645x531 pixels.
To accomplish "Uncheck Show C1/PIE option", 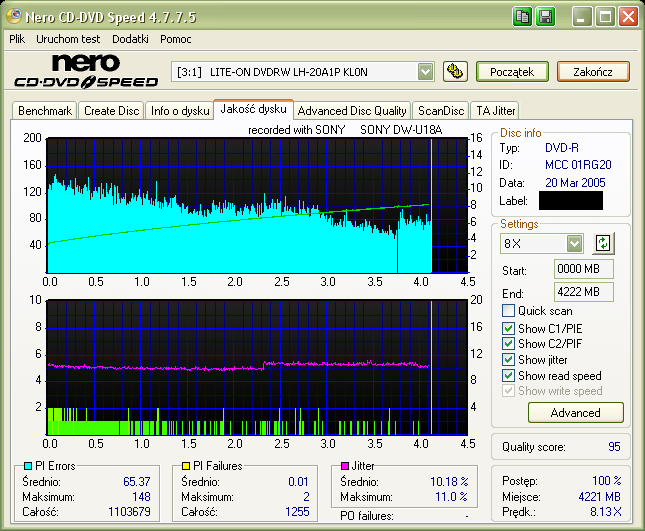I will point(508,328).
